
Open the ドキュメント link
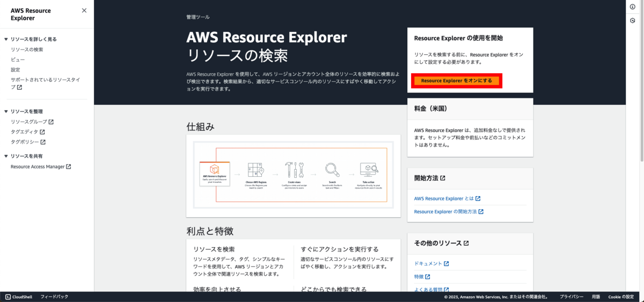point(431,264)
